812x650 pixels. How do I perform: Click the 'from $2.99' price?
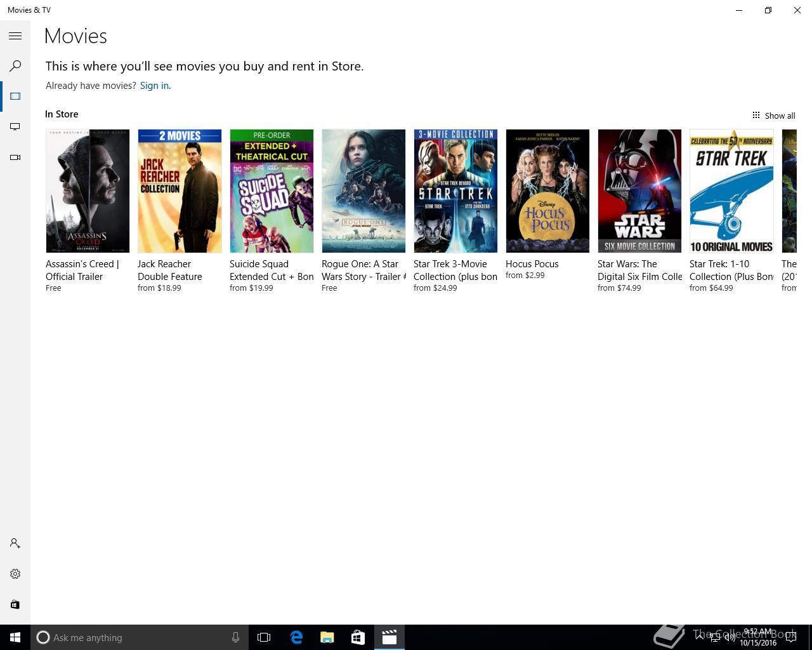[x=525, y=275]
